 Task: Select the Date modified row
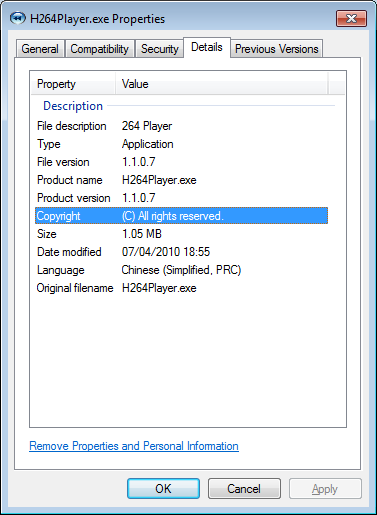coord(182,252)
